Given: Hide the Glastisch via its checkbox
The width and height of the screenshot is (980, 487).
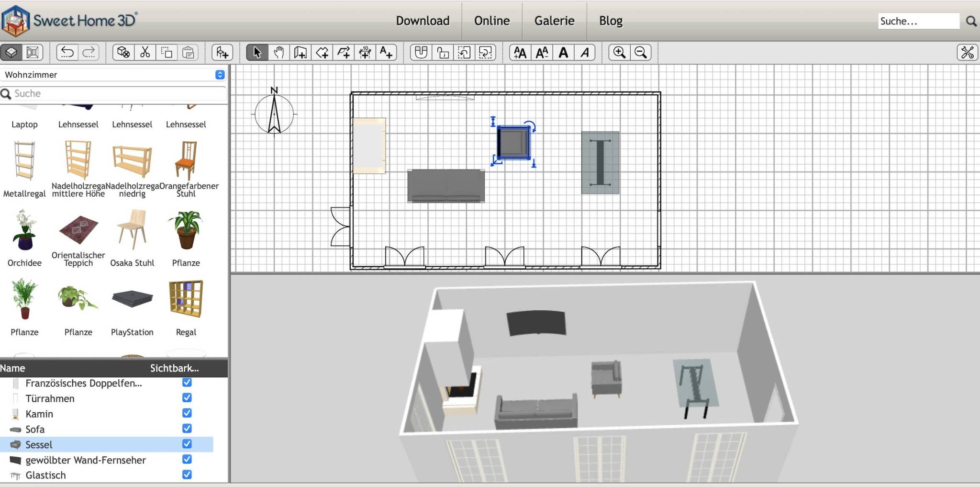Looking at the screenshot, I should [187, 475].
